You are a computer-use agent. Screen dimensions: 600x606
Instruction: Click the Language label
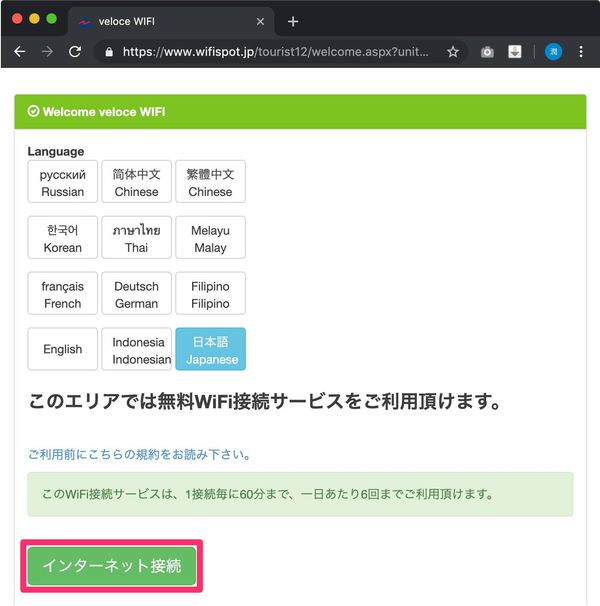56,152
